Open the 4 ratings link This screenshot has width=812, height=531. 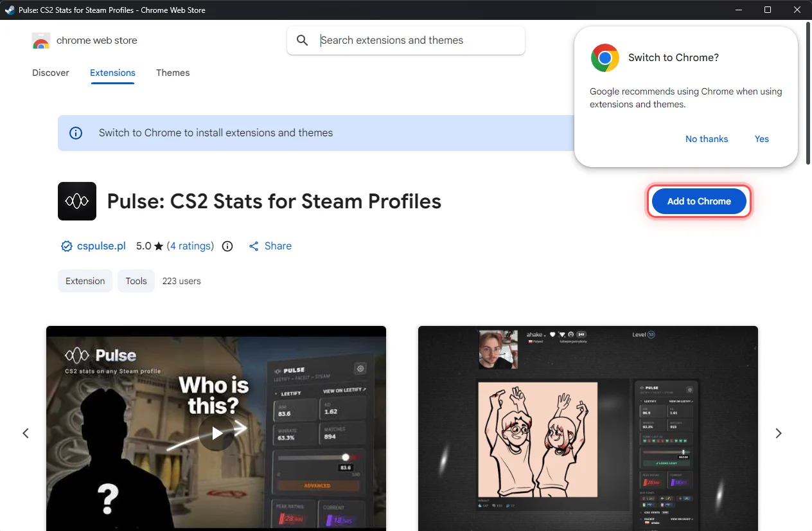tap(190, 246)
